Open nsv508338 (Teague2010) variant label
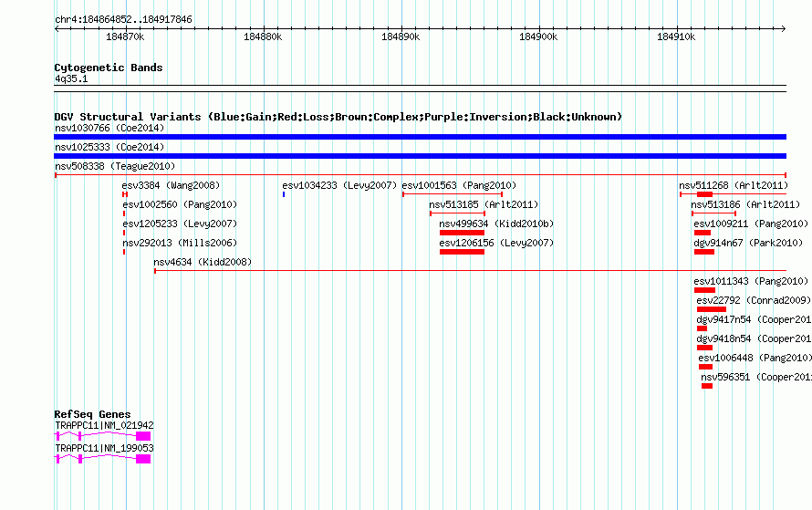Image resolution: width=812 pixels, height=510 pixels. point(115,166)
